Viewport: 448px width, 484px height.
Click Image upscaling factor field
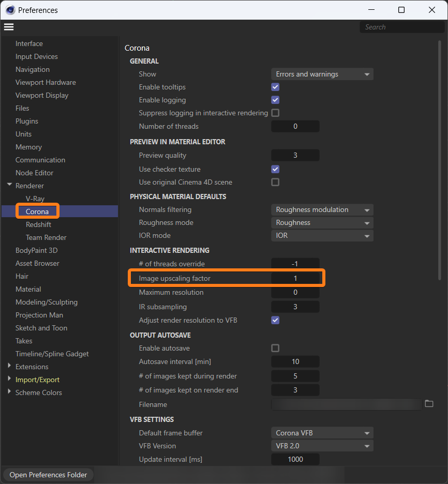(x=295, y=278)
